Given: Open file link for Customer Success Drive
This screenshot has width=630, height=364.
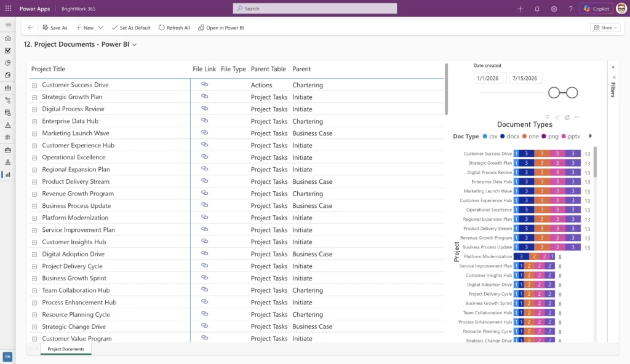Looking at the screenshot, I should tap(204, 84).
